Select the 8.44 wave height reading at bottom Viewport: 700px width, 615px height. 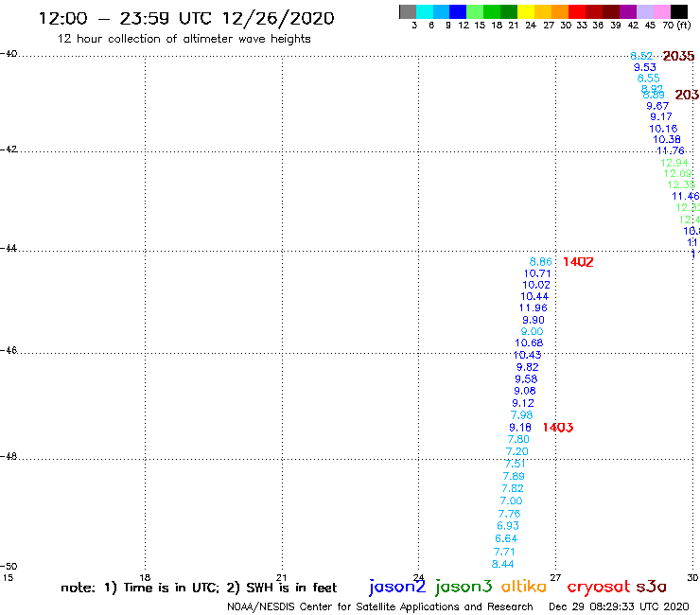pyautogui.click(x=503, y=564)
